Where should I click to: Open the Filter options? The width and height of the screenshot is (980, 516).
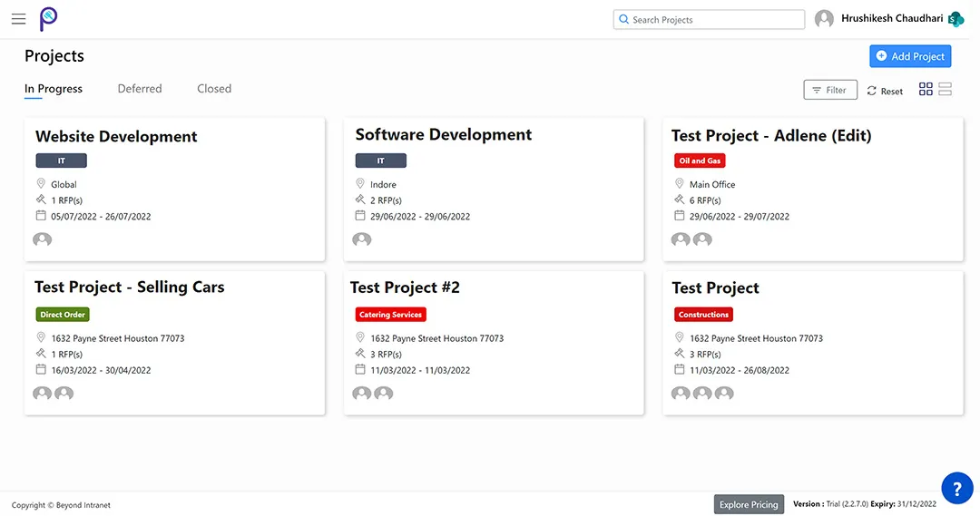[829, 90]
